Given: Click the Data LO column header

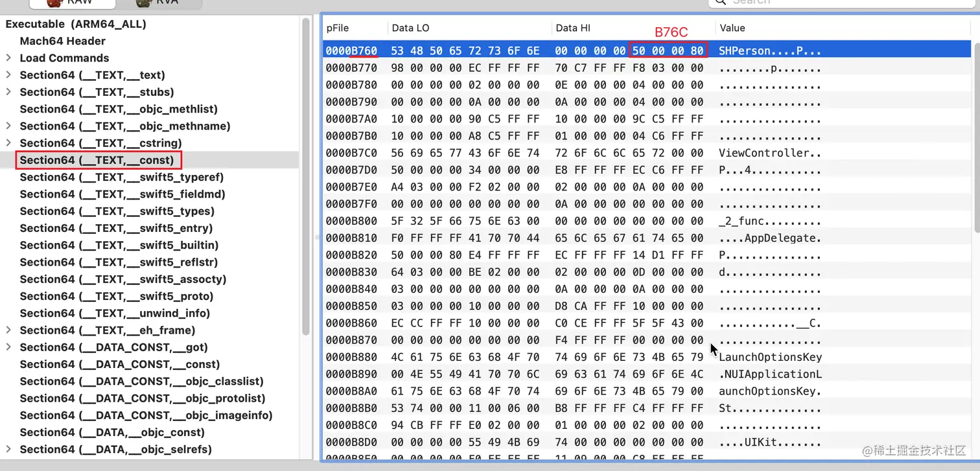Looking at the screenshot, I should click(469, 28).
